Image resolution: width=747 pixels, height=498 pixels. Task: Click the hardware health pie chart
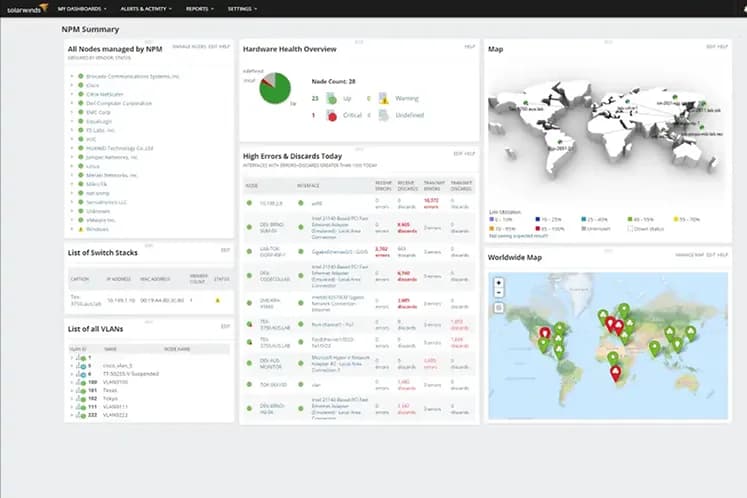coord(275,88)
